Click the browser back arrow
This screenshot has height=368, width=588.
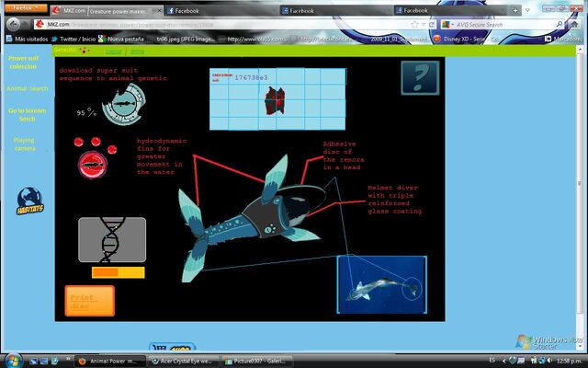point(14,25)
